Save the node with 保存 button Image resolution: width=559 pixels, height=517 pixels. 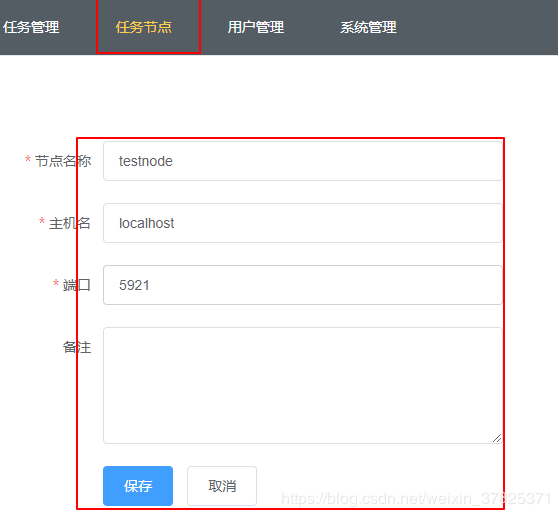[x=138, y=486]
